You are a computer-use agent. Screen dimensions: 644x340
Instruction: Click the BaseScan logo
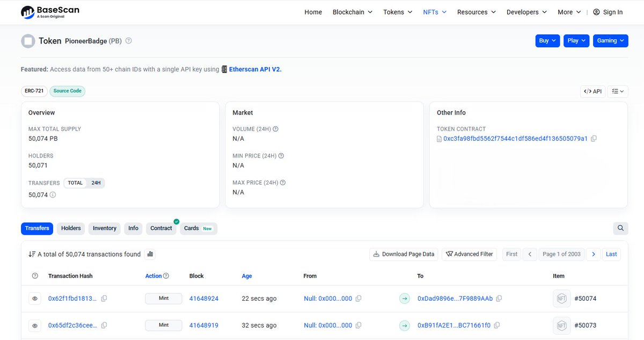pos(48,12)
